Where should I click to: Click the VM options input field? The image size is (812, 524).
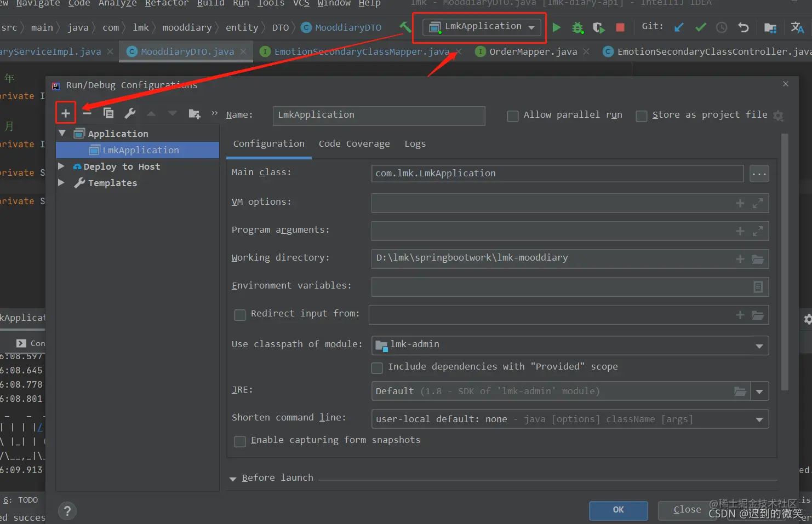point(570,203)
